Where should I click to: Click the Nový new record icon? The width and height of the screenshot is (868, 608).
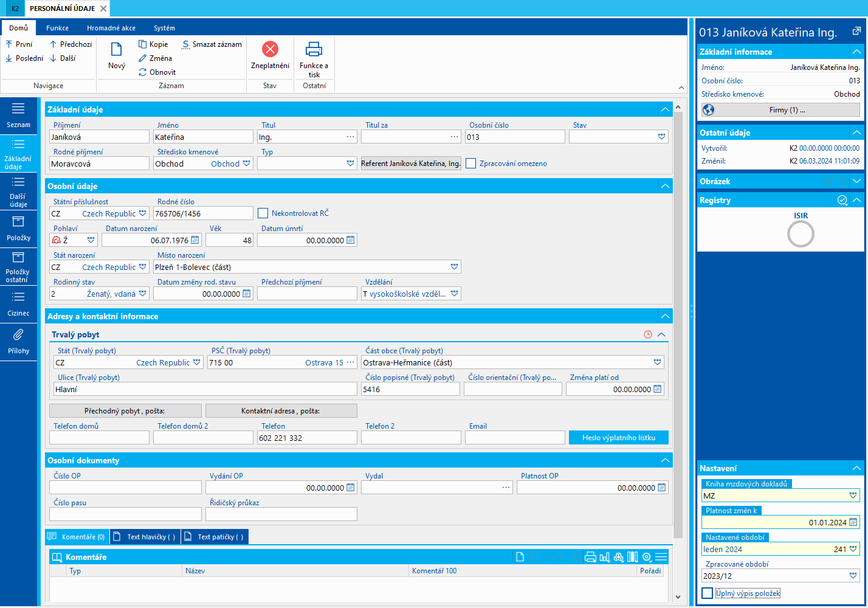point(116,50)
